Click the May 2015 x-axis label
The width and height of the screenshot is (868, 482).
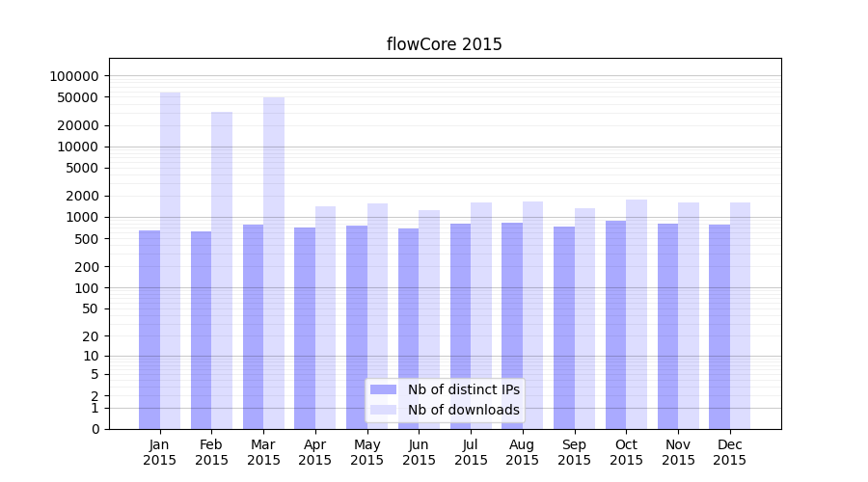[x=367, y=452]
